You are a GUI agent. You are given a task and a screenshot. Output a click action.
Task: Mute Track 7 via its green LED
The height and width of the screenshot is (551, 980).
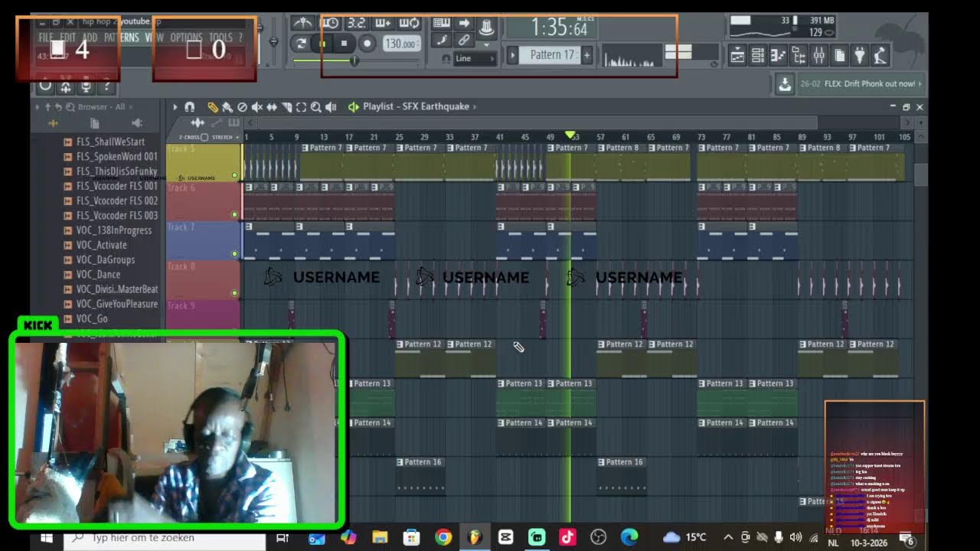(x=235, y=253)
